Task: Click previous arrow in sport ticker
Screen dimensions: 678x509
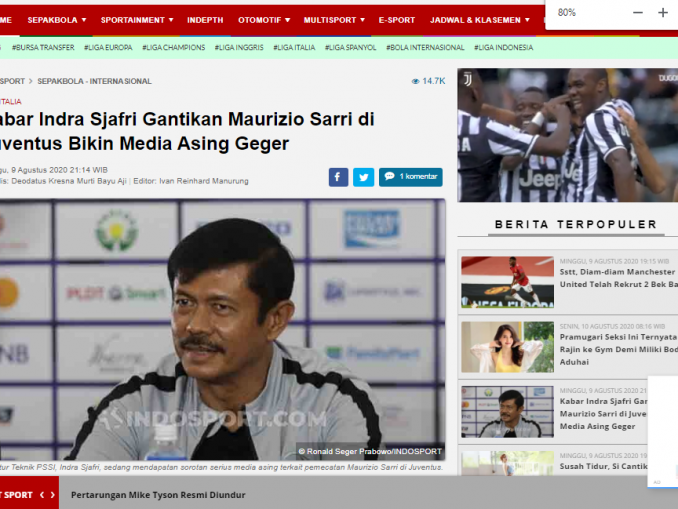Action: pos(42,495)
